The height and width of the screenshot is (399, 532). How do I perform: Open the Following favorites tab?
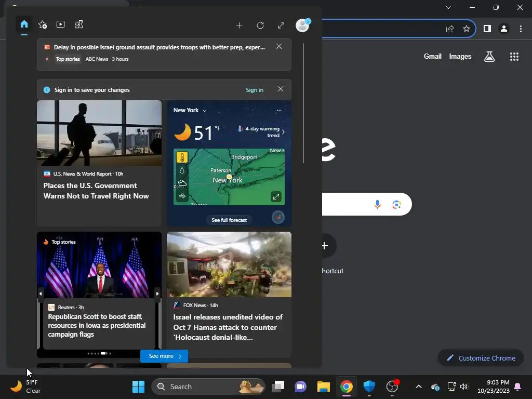click(x=43, y=24)
